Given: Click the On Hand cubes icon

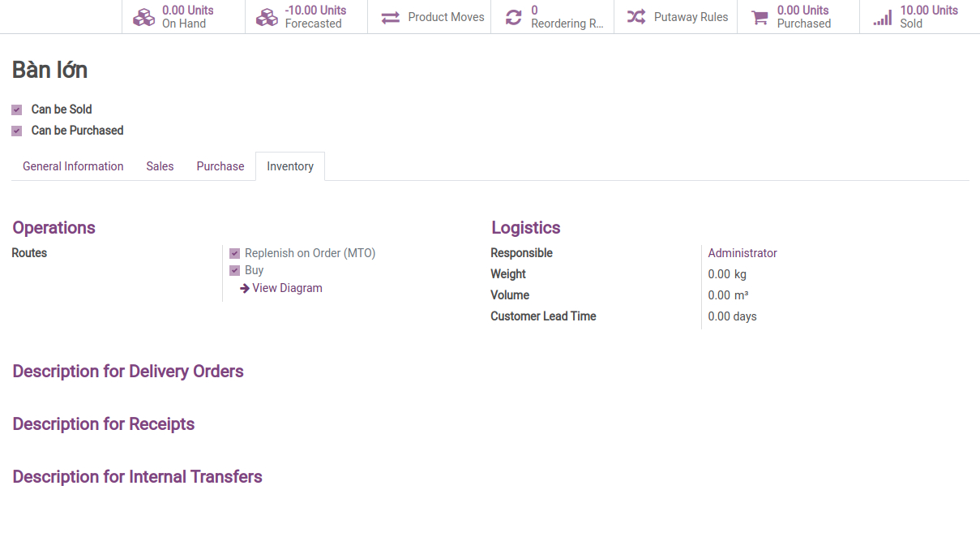Looking at the screenshot, I should pyautogui.click(x=143, y=17).
